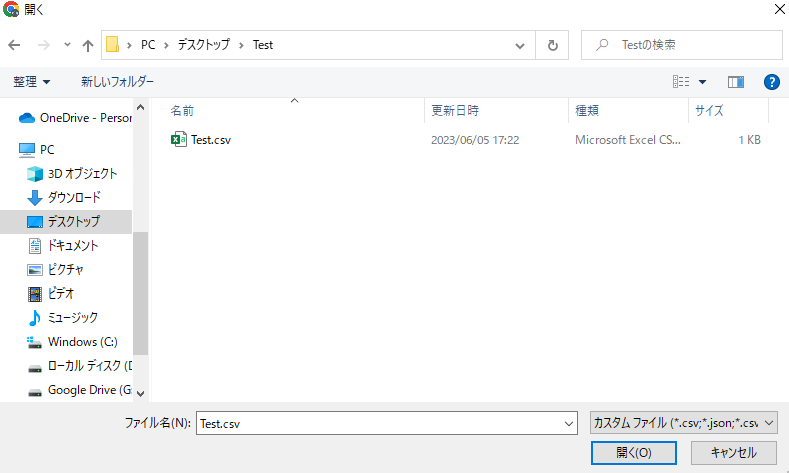
Task: Click the キャンセル button
Action: click(x=733, y=453)
